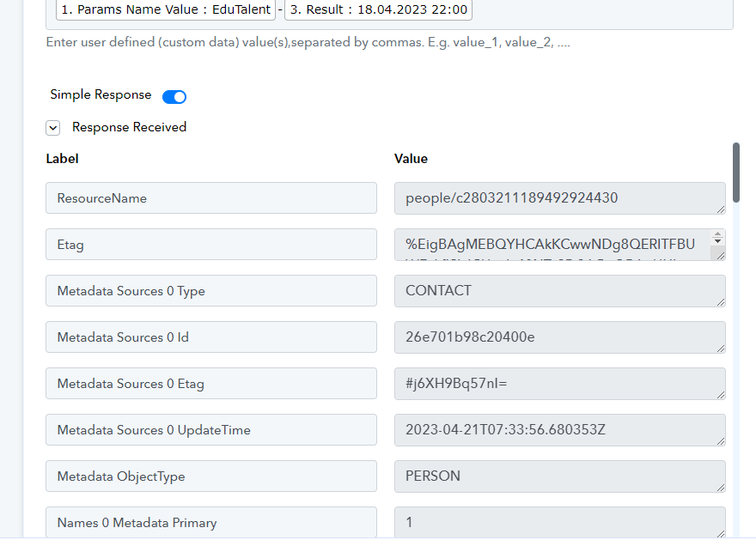Focus the ResourceName label field
756x540 pixels.
210,198
